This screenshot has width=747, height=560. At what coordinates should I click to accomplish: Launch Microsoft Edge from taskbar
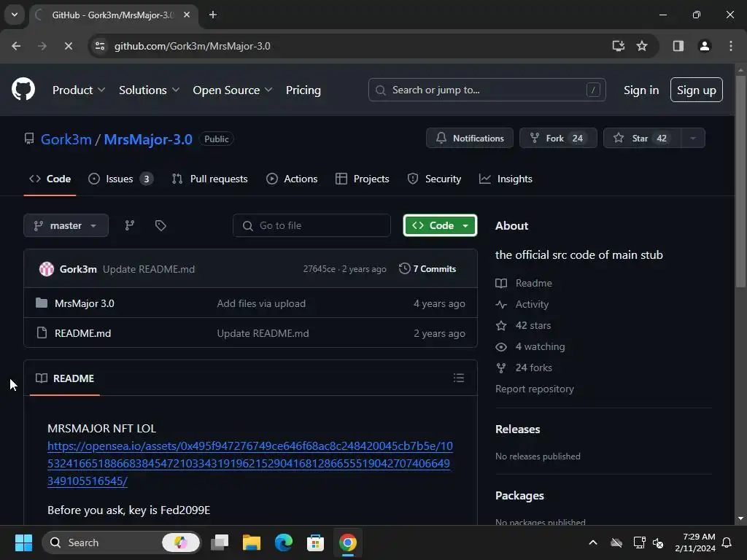point(284,542)
